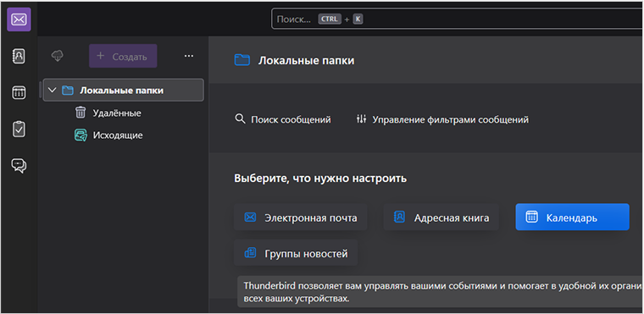Select Локальные папки in folder tree
Viewport: 644px width, 314px height.
coord(123,90)
